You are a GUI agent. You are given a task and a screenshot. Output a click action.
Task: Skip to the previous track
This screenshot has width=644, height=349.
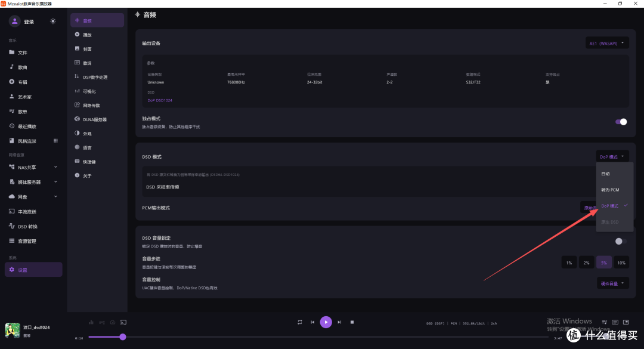[312, 322]
